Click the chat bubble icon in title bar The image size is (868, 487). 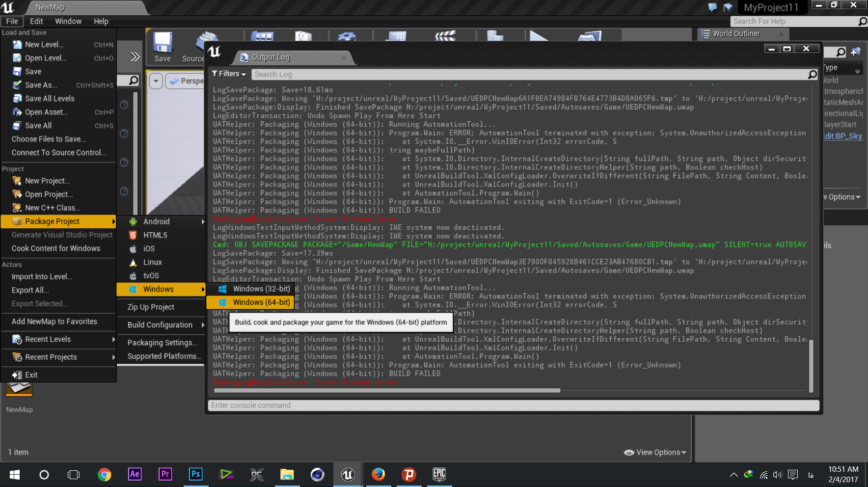pos(713,7)
